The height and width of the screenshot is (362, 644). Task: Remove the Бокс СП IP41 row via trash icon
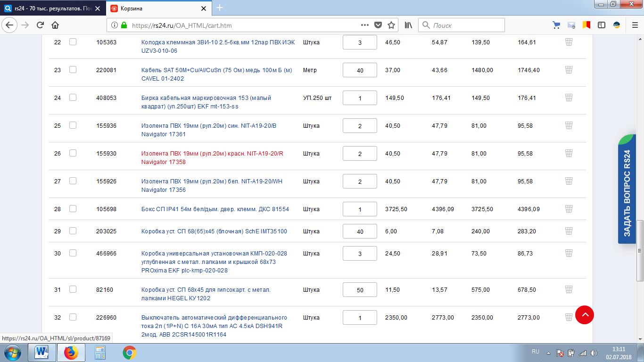point(569,209)
